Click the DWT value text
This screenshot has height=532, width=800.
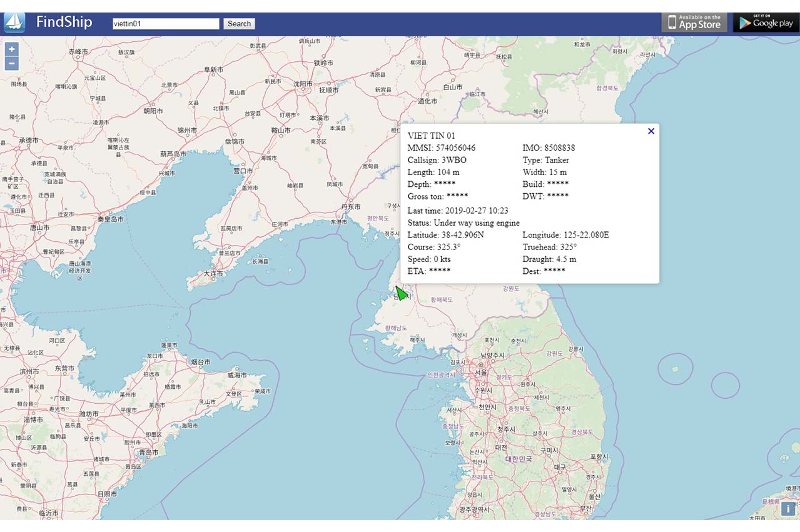(558, 196)
